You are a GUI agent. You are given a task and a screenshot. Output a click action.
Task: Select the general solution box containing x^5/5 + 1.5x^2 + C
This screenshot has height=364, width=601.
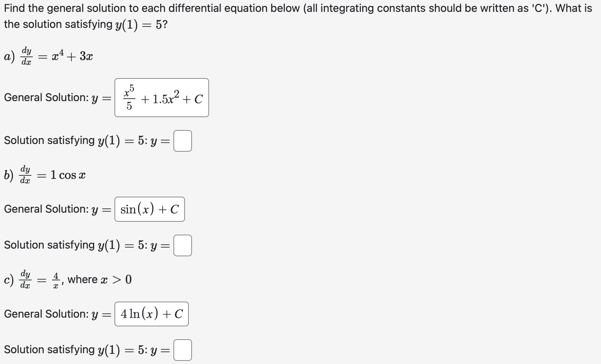pos(161,98)
